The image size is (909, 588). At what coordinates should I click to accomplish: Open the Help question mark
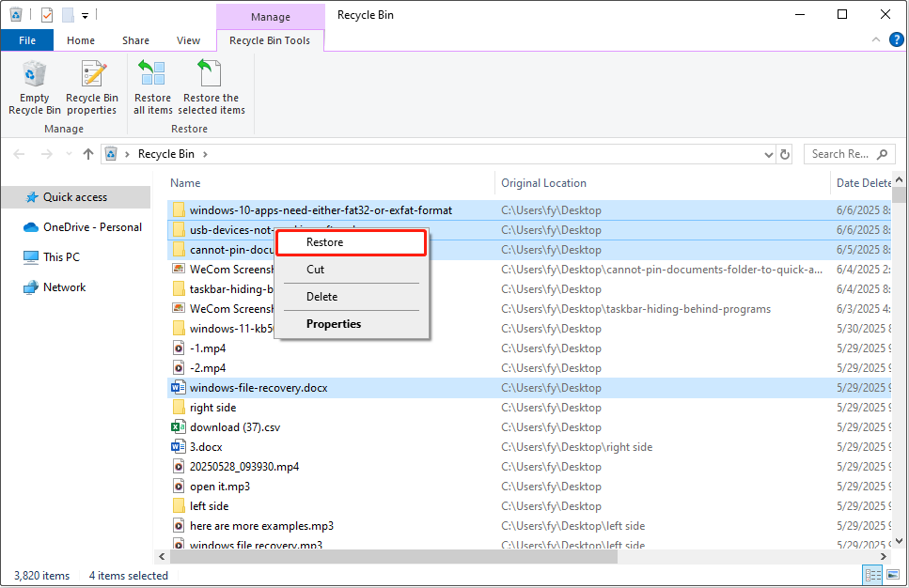tap(895, 39)
